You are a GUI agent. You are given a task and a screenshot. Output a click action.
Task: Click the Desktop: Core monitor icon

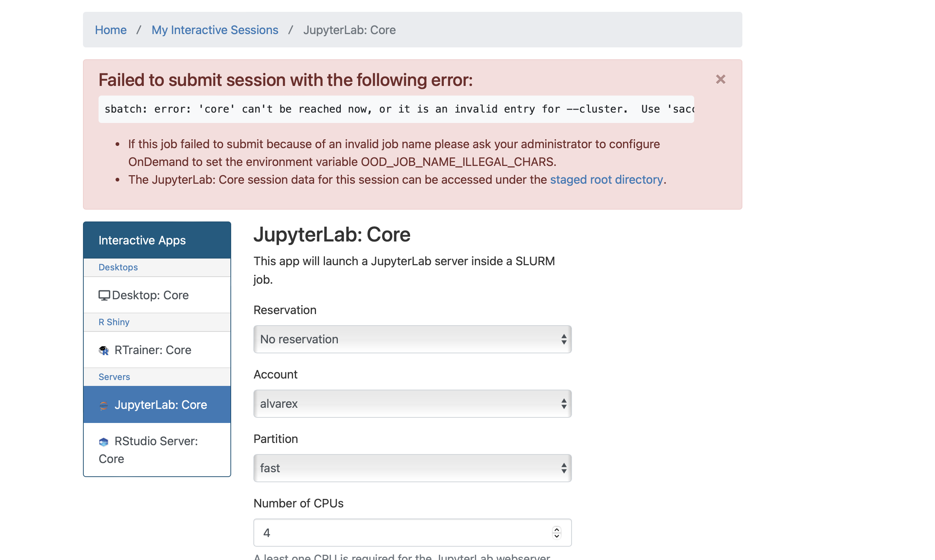tap(104, 295)
